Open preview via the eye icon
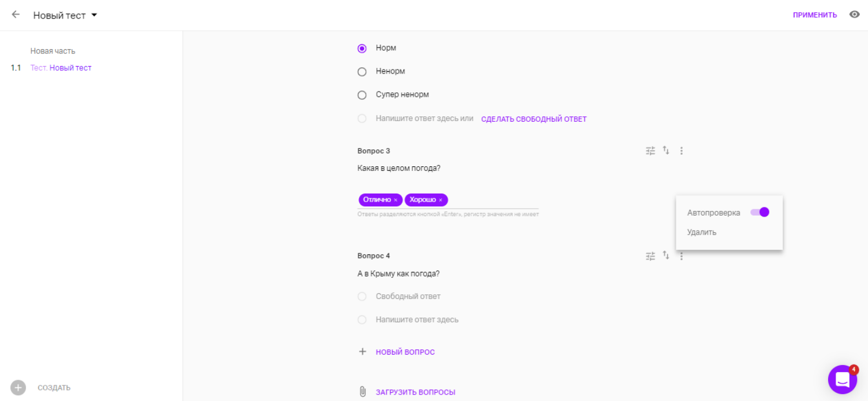Viewport: 868px width, 401px height. coord(855,14)
